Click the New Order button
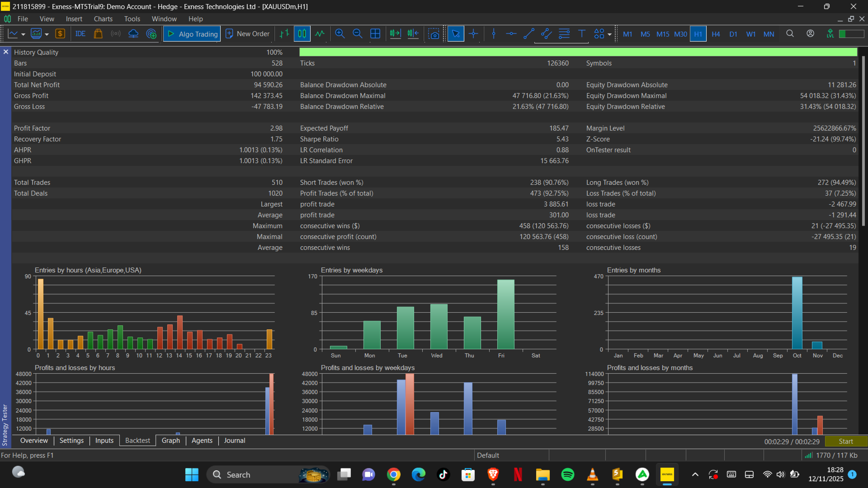The image size is (868, 488). [x=248, y=34]
